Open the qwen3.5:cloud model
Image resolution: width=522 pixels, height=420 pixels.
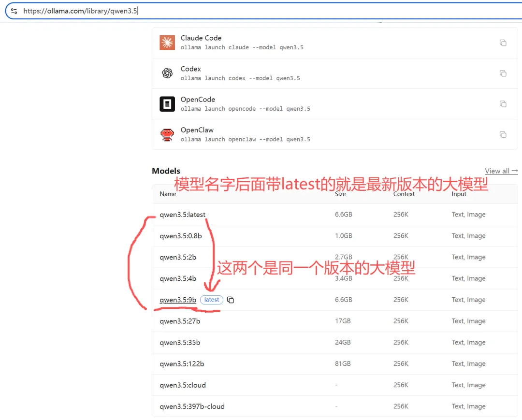pos(182,385)
